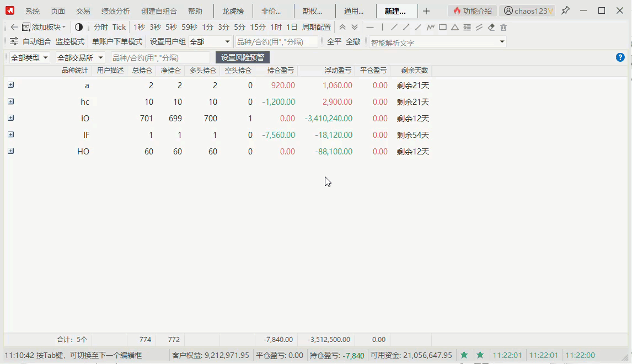Click the back navigation arrow icon
Image resolution: width=632 pixels, height=364 pixels.
click(x=13, y=26)
